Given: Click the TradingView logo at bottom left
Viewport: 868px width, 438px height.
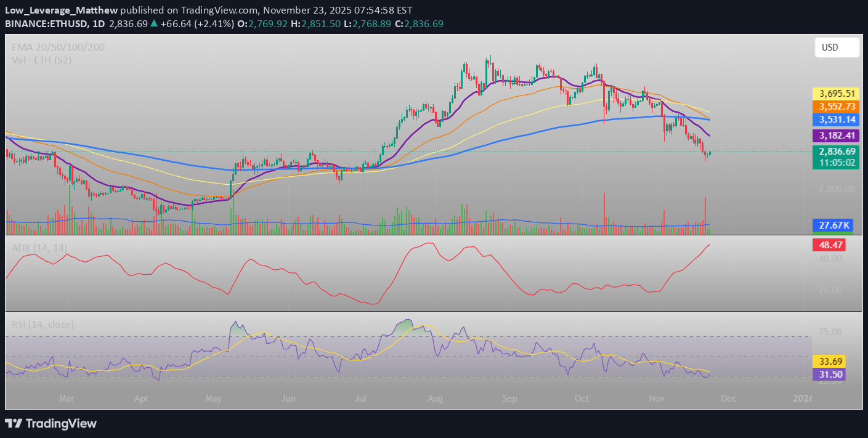Looking at the screenshot, I should 50,424.
